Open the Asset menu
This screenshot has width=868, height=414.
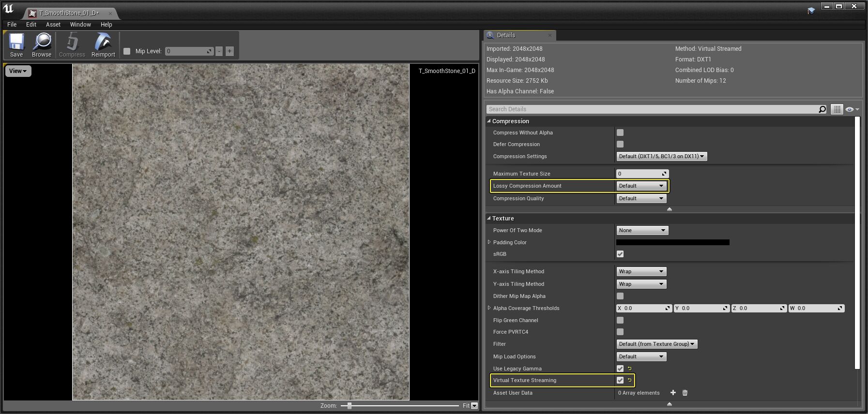[53, 24]
